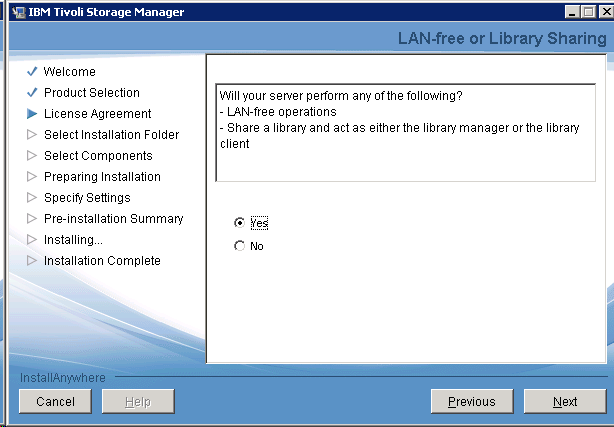Go back with the Previous button

click(x=471, y=402)
